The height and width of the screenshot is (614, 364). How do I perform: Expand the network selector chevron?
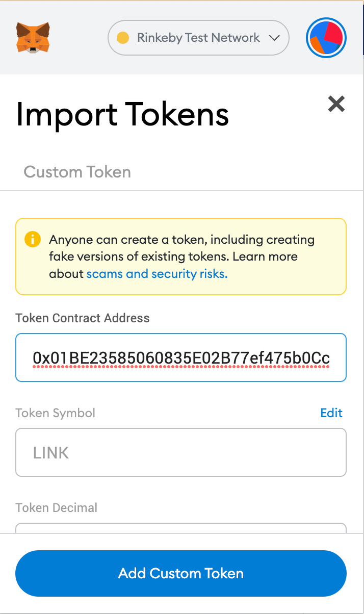click(x=274, y=38)
